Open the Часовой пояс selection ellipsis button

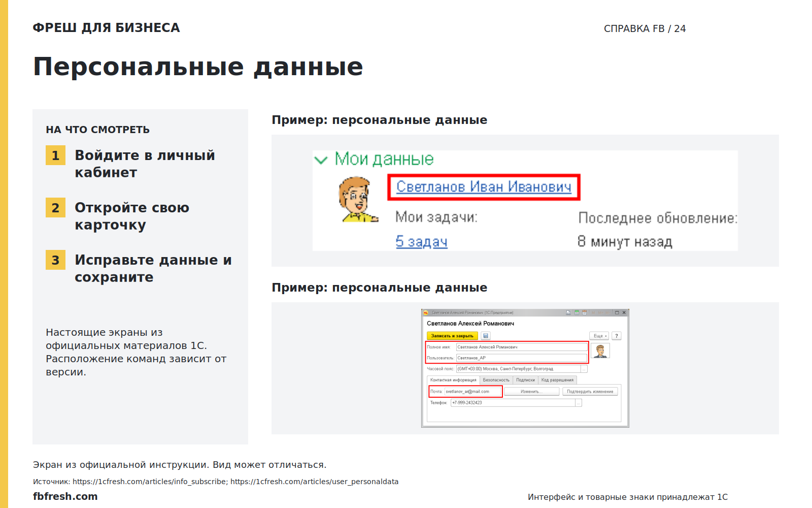584,369
